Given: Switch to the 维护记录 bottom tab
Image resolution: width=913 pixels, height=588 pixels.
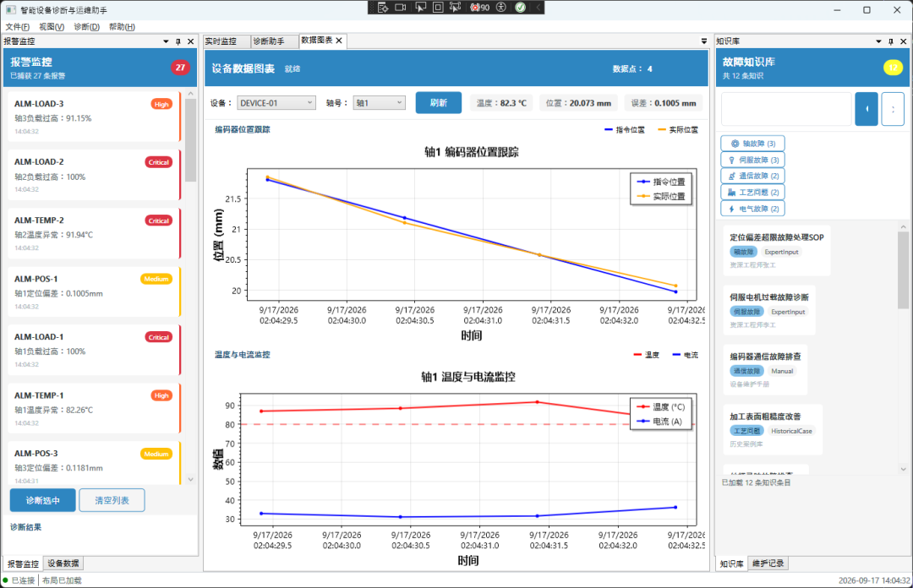Looking at the screenshot, I should click(768, 563).
